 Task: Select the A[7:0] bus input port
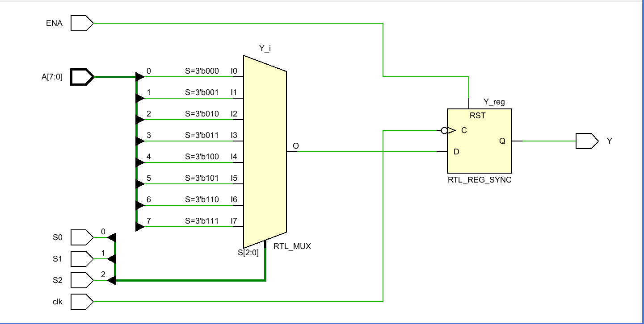82,77
